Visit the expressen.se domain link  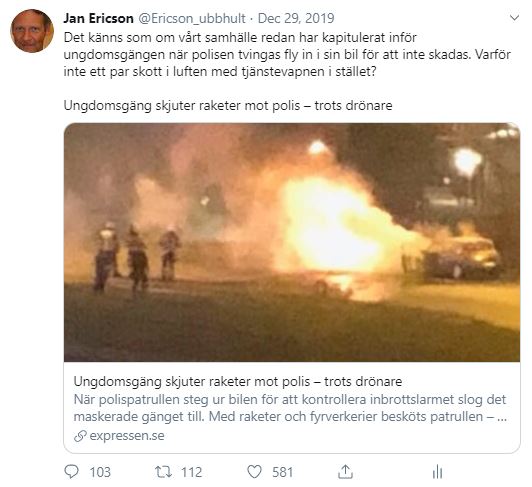[127, 435]
